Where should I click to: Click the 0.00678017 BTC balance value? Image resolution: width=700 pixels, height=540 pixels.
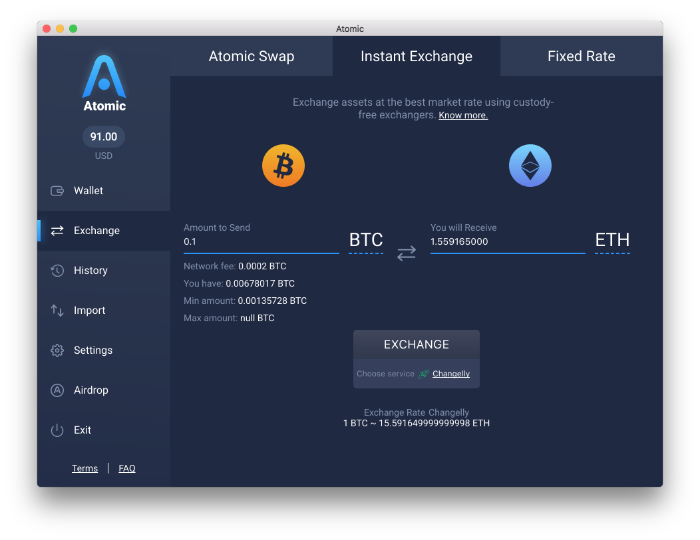(260, 284)
